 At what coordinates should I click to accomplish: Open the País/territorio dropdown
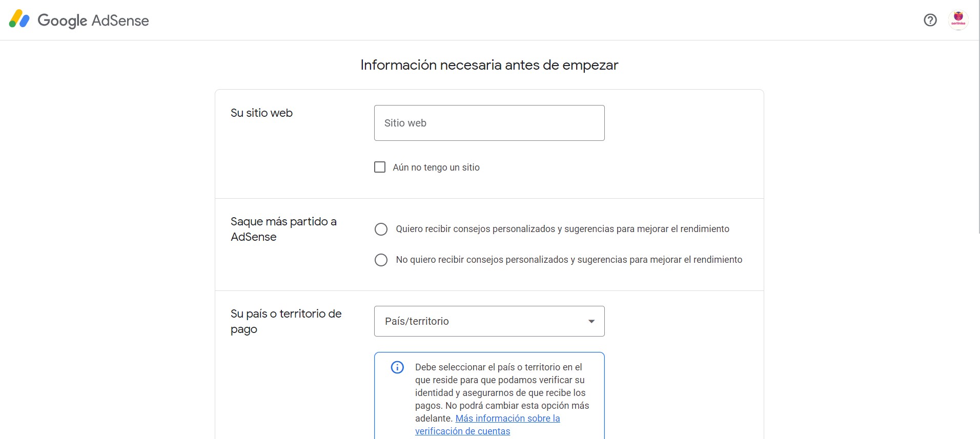489,321
